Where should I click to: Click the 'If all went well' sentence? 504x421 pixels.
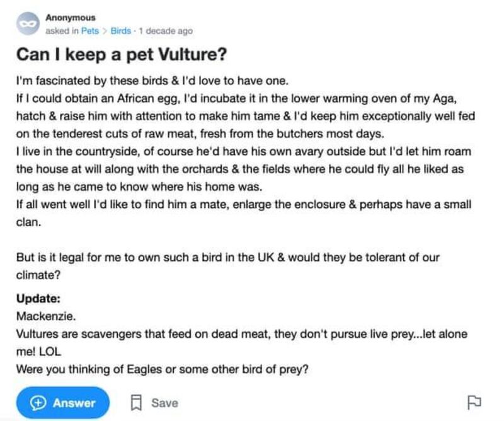click(243, 205)
